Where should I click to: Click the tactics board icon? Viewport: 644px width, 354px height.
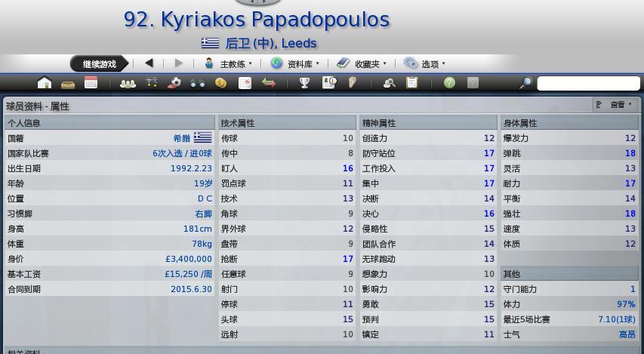tap(152, 83)
